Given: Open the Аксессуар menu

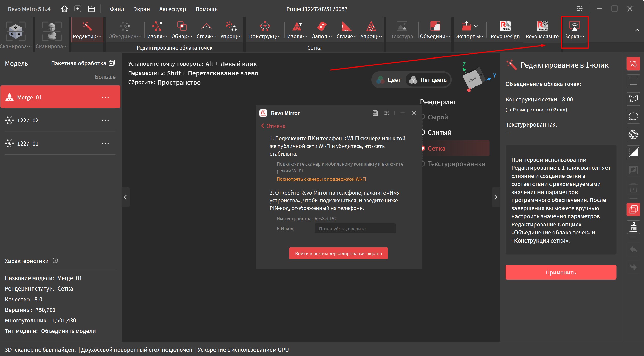Looking at the screenshot, I should [172, 9].
